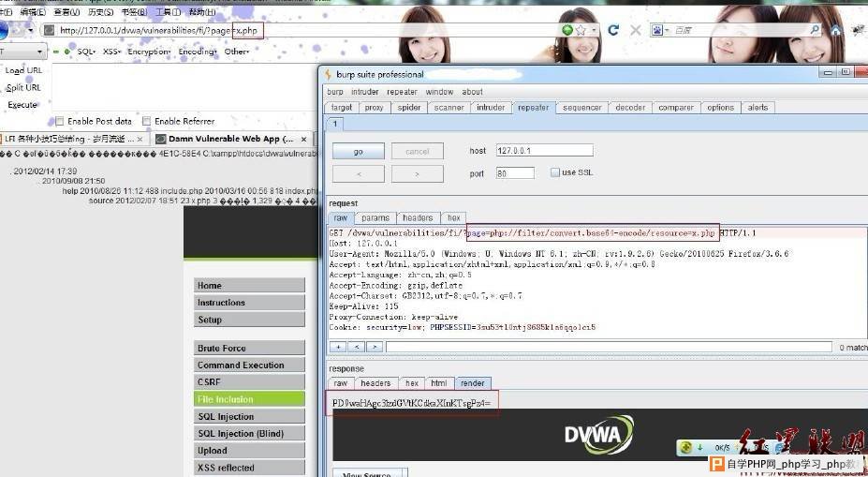Close the LFI browser tab
The height and width of the screenshot is (477, 868).
140,139
